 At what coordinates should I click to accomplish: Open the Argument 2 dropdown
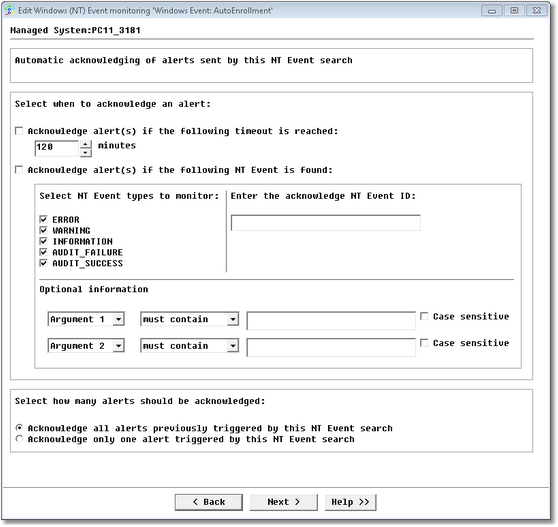pos(86,346)
